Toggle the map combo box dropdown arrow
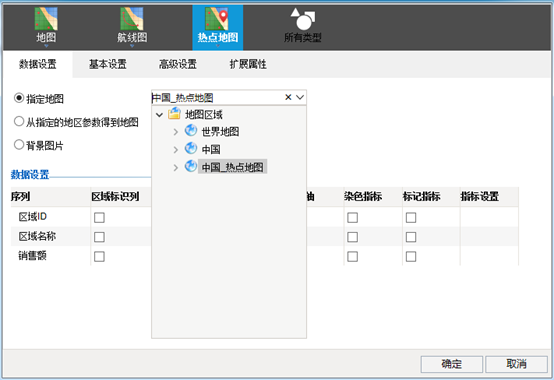 (300, 97)
